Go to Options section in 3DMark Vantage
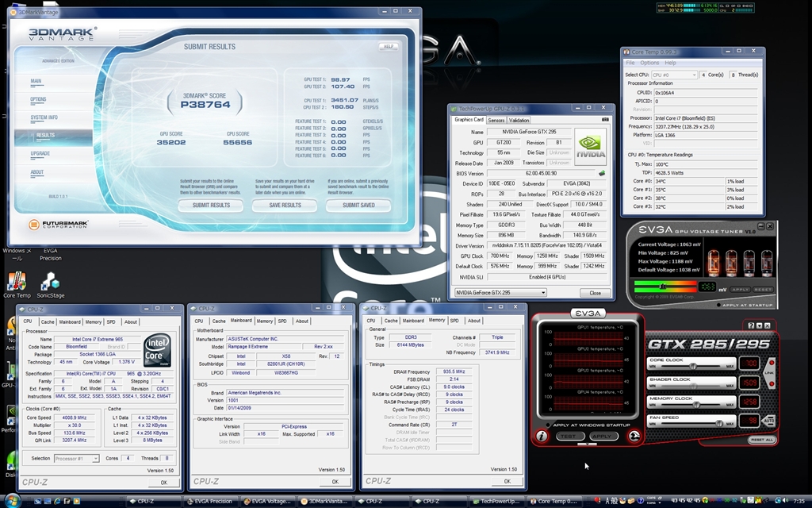The image size is (812, 508). coord(38,99)
